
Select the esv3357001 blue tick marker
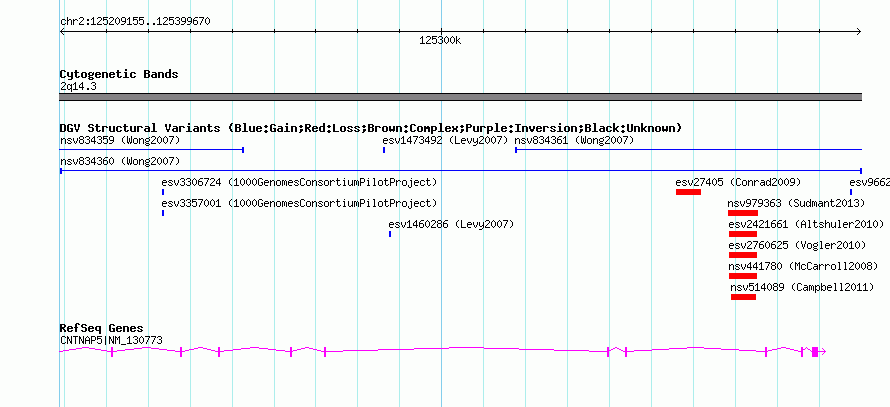coord(163,213)
